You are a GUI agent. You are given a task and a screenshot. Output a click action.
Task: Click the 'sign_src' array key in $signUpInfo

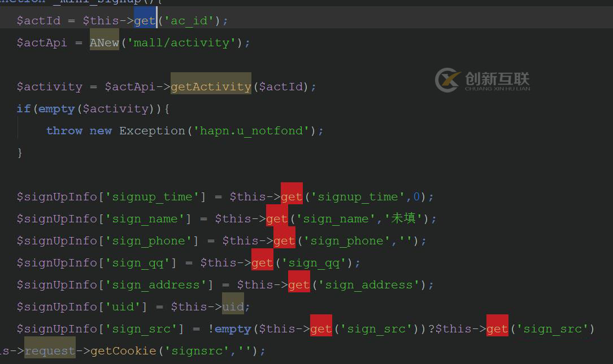(x=141, y=328)
